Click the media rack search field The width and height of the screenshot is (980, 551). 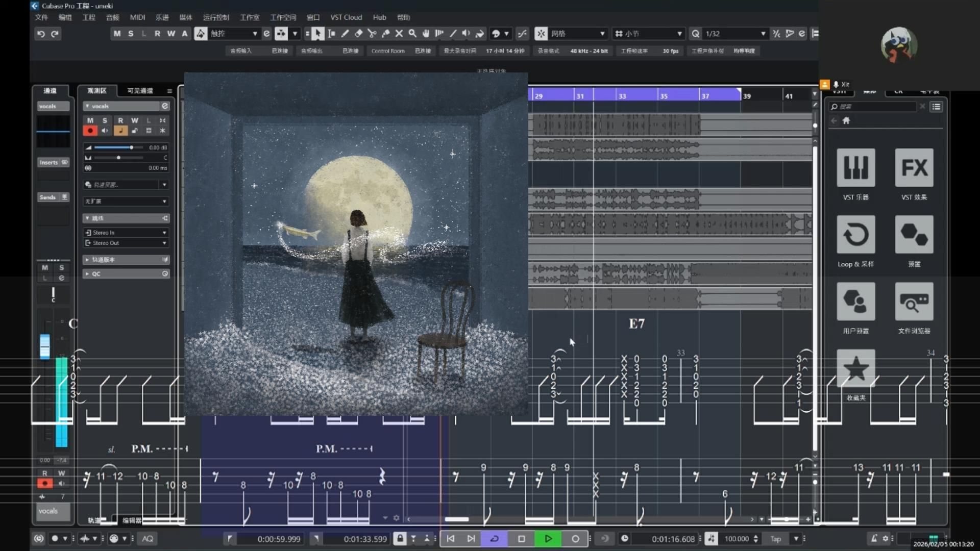tap(874, 107)
